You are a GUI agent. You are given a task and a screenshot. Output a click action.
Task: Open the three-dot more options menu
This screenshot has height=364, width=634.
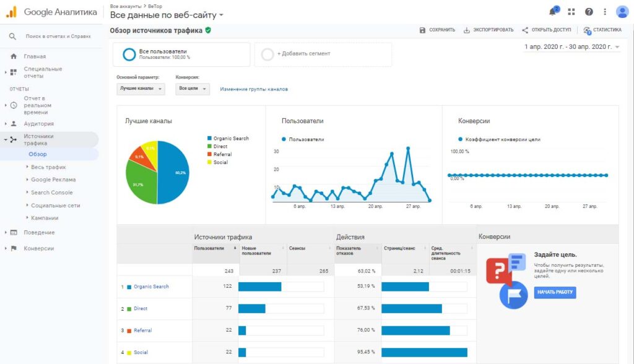(x=605, y=12)
